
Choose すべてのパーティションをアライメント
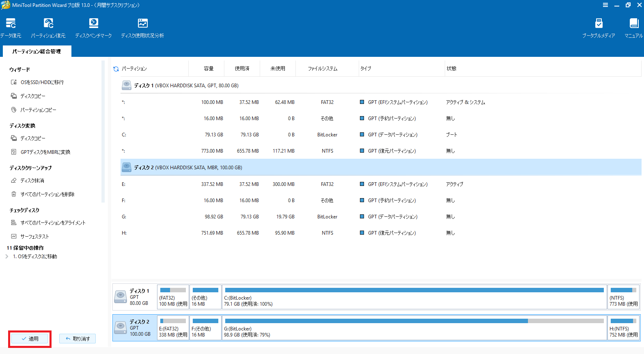[48, 222]
